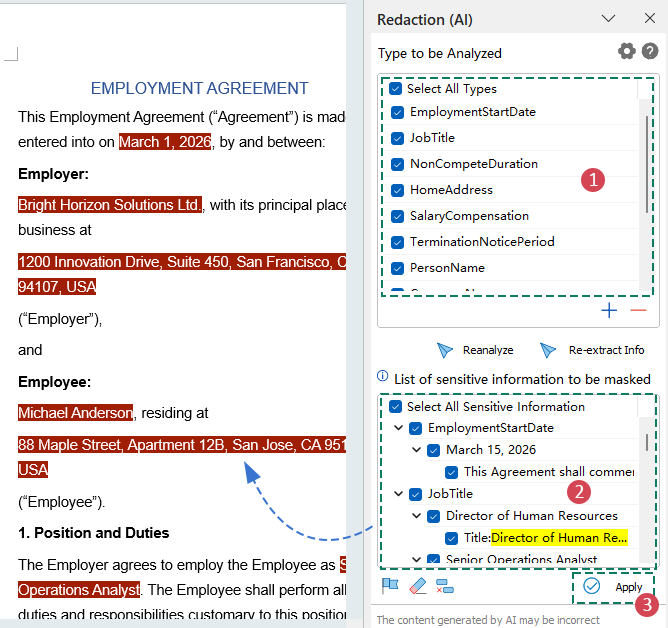Screen dimensions: 668x628
Task: Click the remove-mask icon beside the eraser
Action: 445,586
